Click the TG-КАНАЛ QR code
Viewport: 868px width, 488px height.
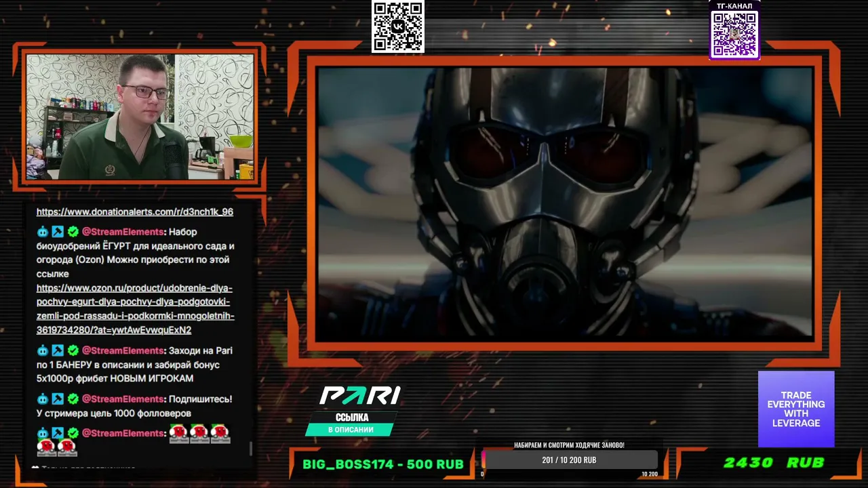734,34
